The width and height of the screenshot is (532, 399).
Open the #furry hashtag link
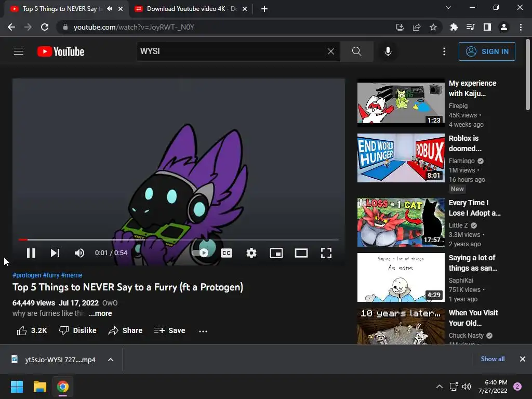(x=51, y=275)
